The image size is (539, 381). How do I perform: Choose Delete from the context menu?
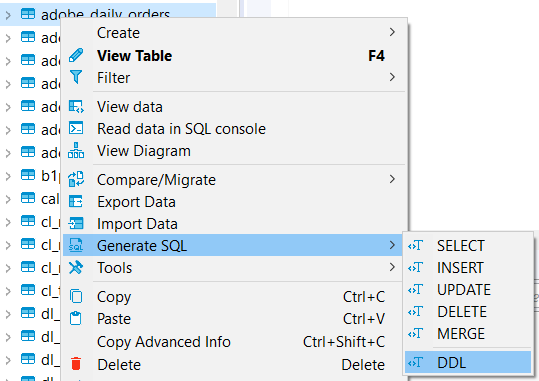click(233, 364)
